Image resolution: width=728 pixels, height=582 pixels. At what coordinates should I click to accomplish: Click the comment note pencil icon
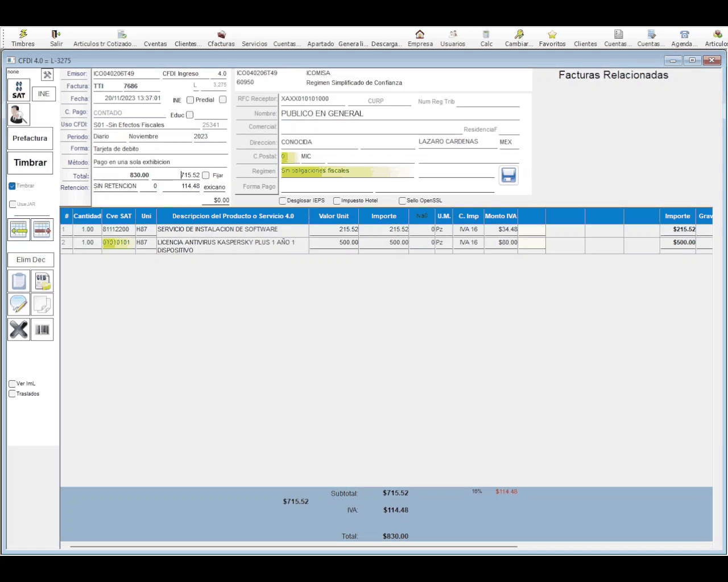click(x=19, y=305)
